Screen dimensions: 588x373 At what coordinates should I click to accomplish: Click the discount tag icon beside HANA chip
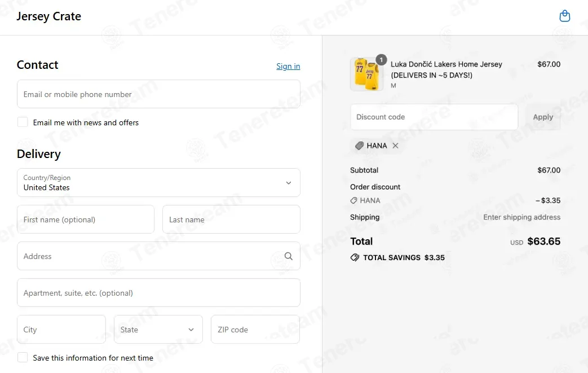pyautogui.click(x=359, y=146)
